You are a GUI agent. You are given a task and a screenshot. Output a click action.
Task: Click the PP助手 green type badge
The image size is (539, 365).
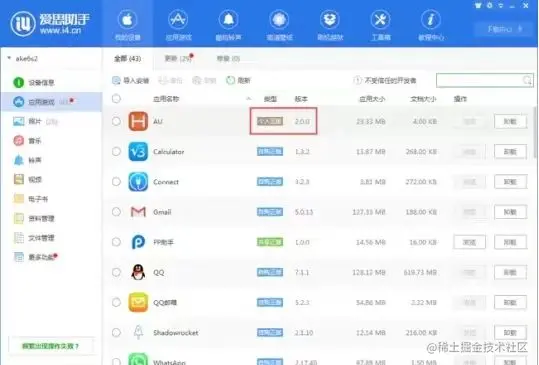pyautogui.click(x=270, y=242)
